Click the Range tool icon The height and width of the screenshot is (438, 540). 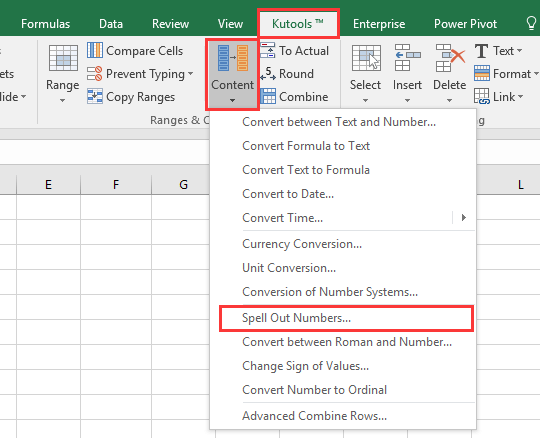63,58
